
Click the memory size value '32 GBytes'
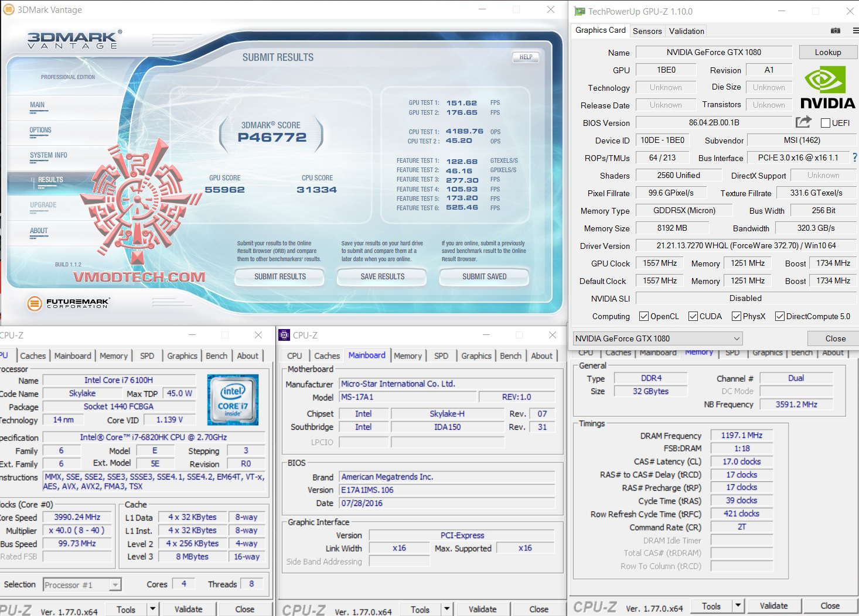click(x=650, y=391)
